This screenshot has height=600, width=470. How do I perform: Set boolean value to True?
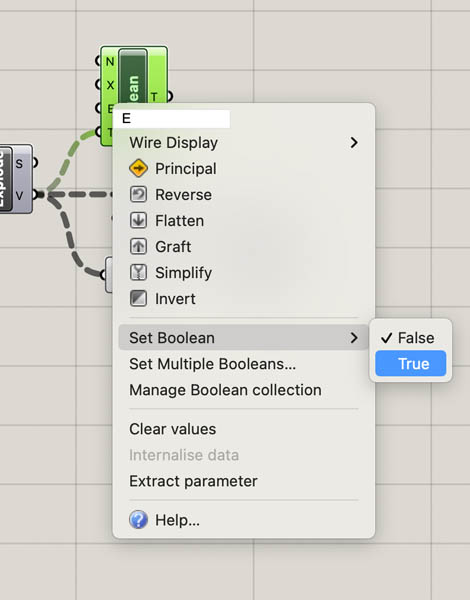click(x=410, y=364)
